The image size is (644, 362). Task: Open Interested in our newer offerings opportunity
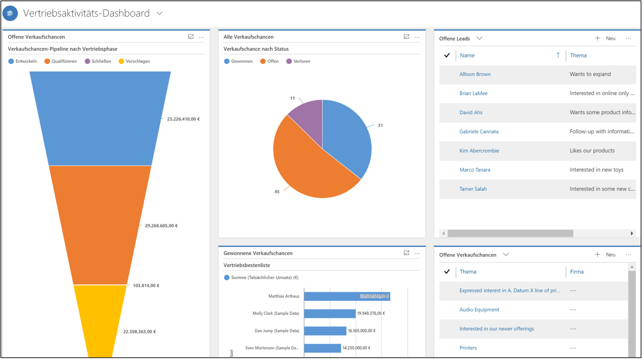click(x=497, y=329)
